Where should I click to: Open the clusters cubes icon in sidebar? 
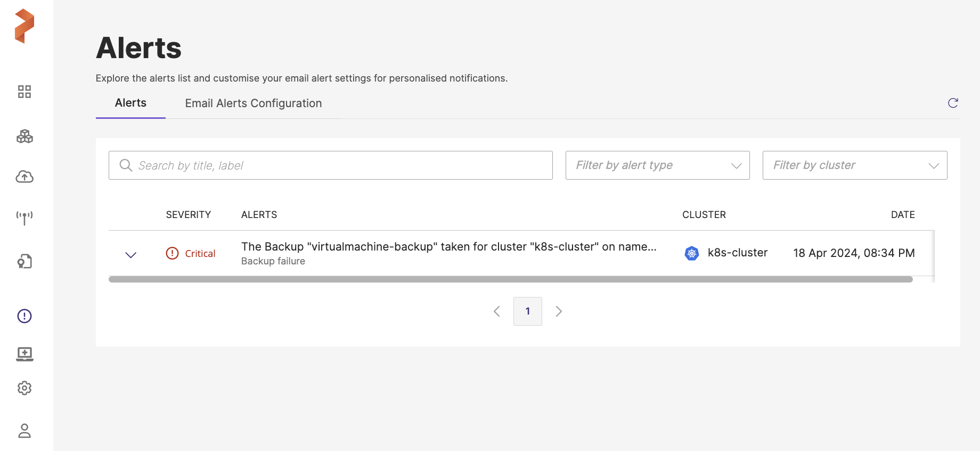click(x=24, y=136)
